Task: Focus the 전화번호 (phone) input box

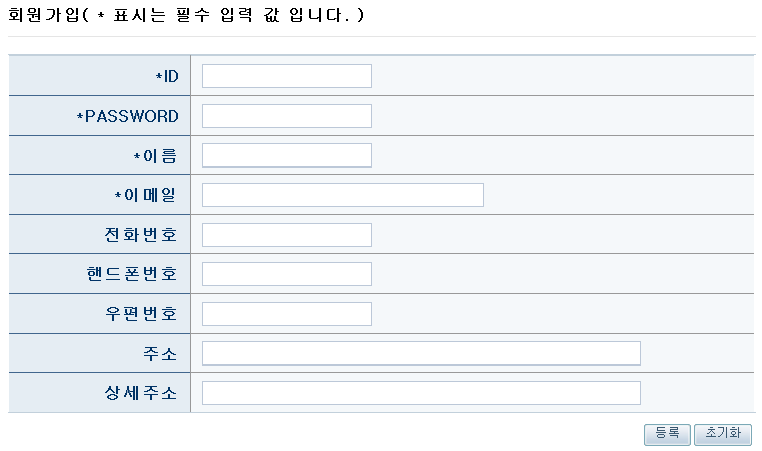Action: tap(286, 235)
